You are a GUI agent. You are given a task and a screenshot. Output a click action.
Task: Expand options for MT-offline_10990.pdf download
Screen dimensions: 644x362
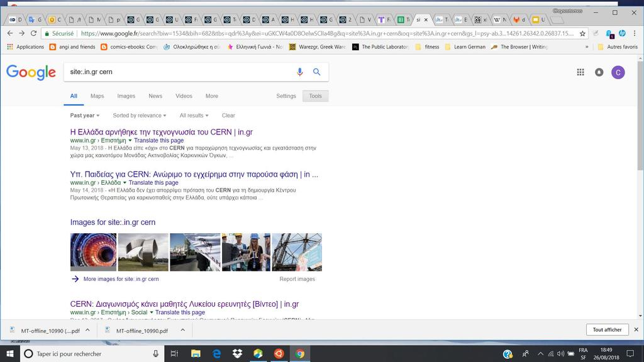pos(183,330)
